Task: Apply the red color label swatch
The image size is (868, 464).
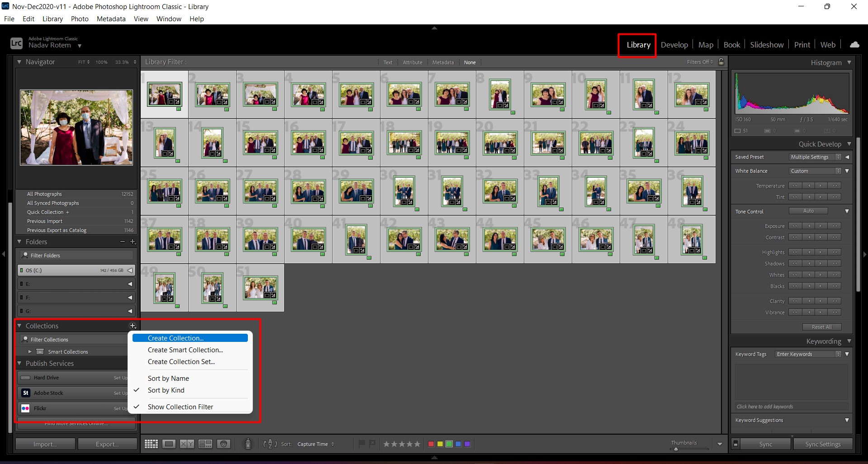Action: coord(431,444)
